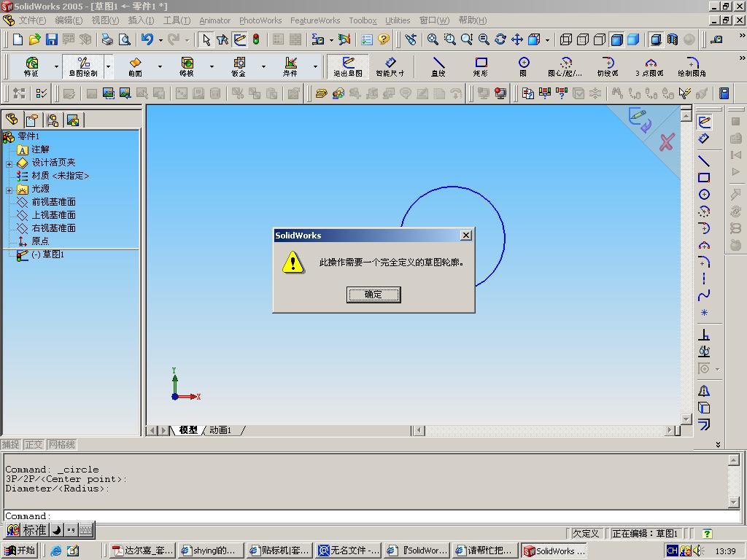The width and height of the screenshot is (747, 560).
Task: Close the SolidWorks warning dialog
Action: click(466, 236)
